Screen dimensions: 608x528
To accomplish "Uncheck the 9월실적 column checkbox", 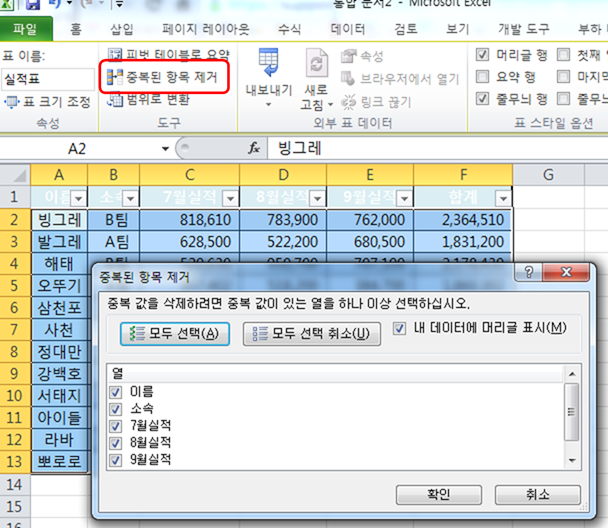I will click(116, 460).
